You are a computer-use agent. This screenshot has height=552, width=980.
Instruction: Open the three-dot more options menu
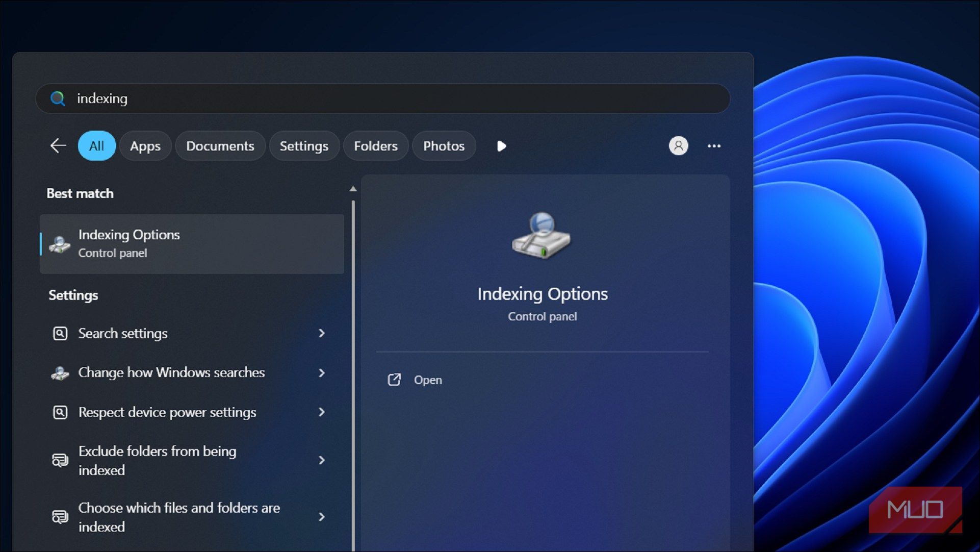click(x=714, y=146)
